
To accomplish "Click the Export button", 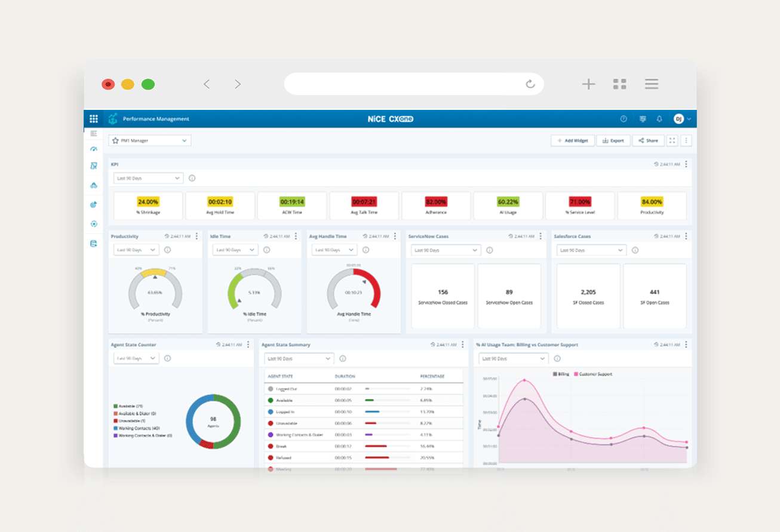I will point(613,140).
